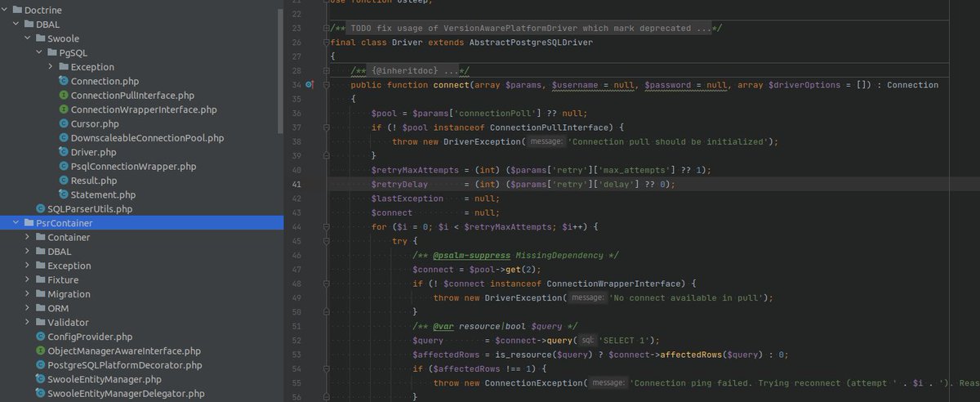Screen dimensions: 980x402
Task: Click the SwooleEntityManager.php class icon
Action: tap(40, 379)
